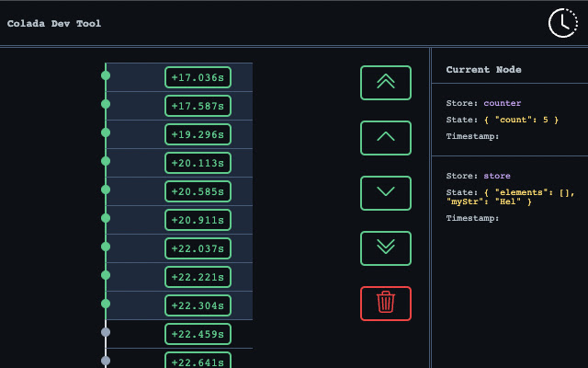588x368 pixels.
Task: Go to the +22.037s snapshot
Action: coord(198,248)
